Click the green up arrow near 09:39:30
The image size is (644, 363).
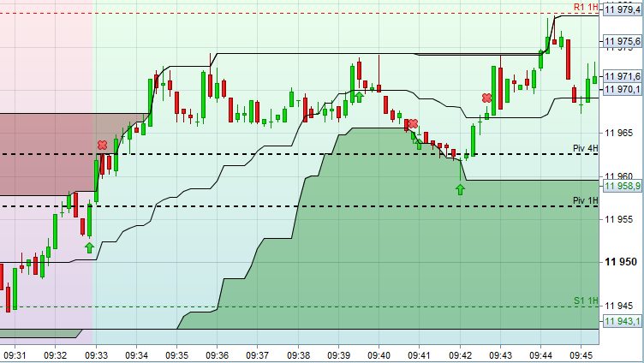[x=359, y=97]
